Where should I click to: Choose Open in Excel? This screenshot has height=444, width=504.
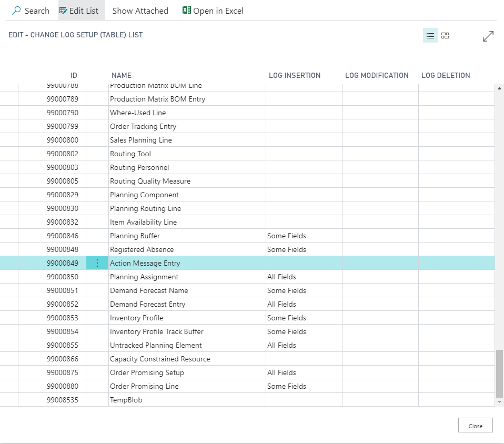click(x=213, y=11)
